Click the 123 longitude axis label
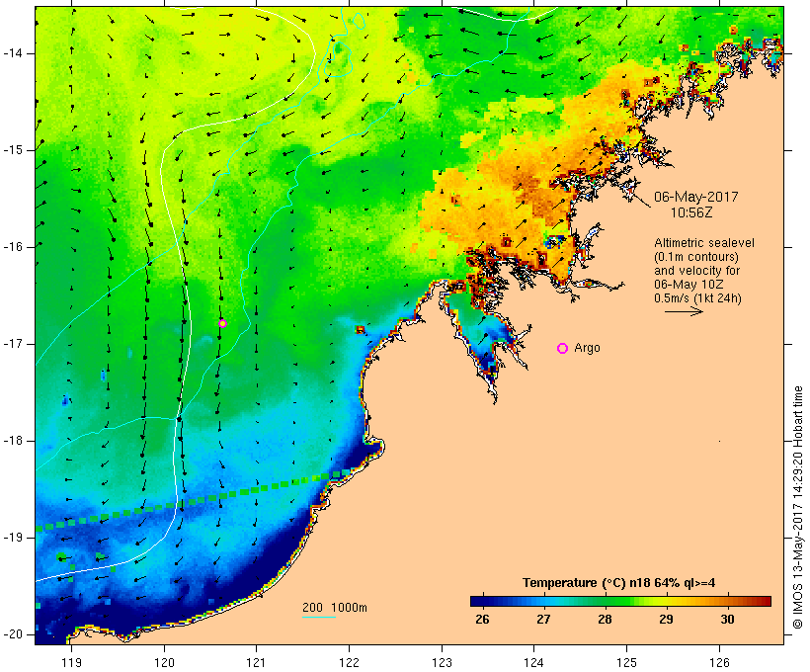 click(x=442, y=663)
